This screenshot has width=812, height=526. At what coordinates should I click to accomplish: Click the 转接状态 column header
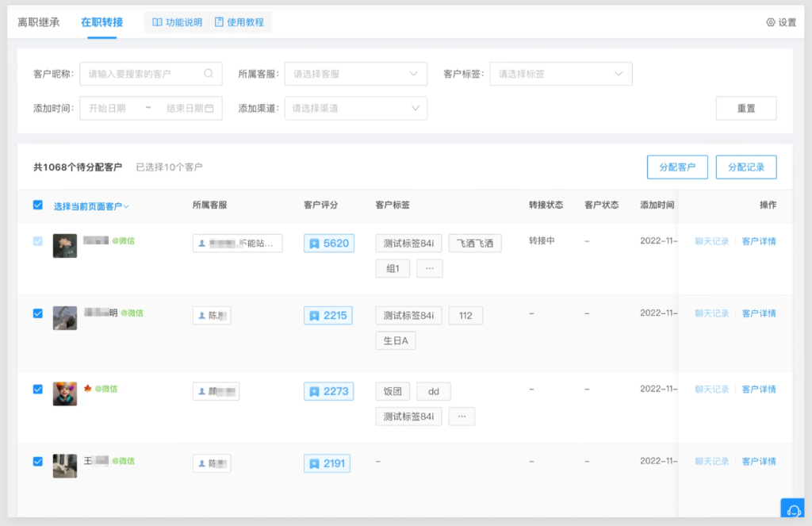tap(546, 205)
